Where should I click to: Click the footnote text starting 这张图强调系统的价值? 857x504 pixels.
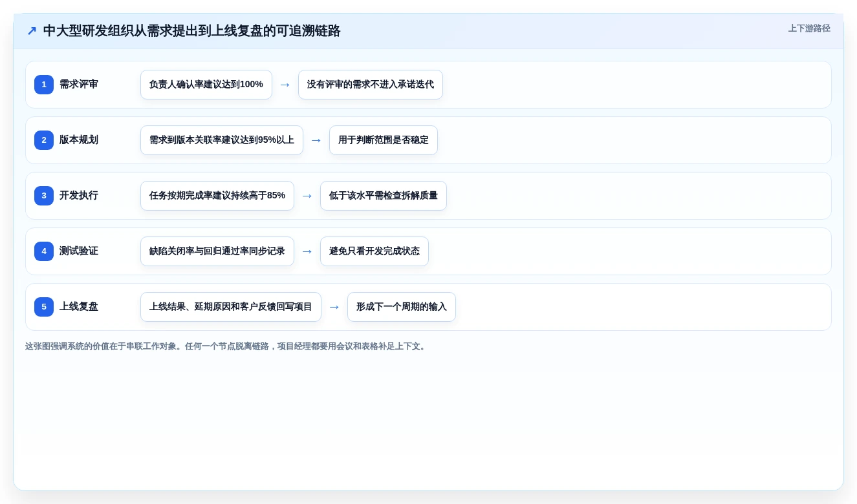tap(226, 346)
